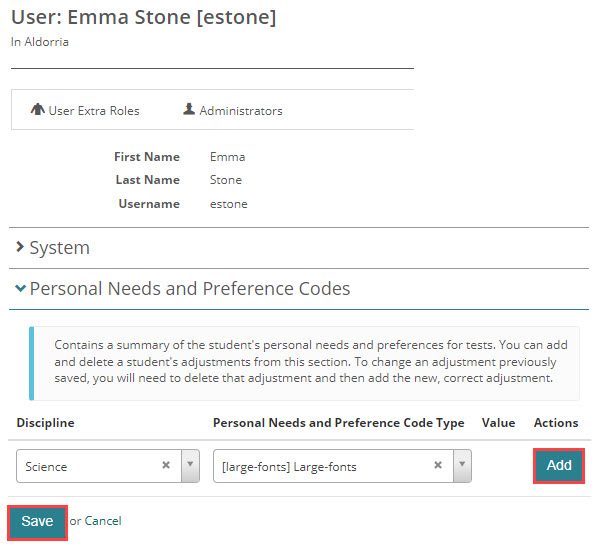Click the username value estone
Image resolution: width=600 pixels, height=549 pixels.
228,204
